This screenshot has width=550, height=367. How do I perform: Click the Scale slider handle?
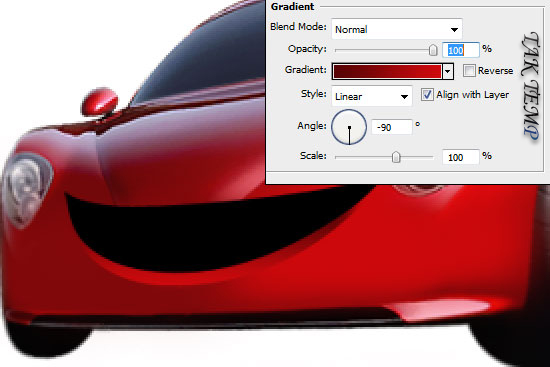coord(396,157)
